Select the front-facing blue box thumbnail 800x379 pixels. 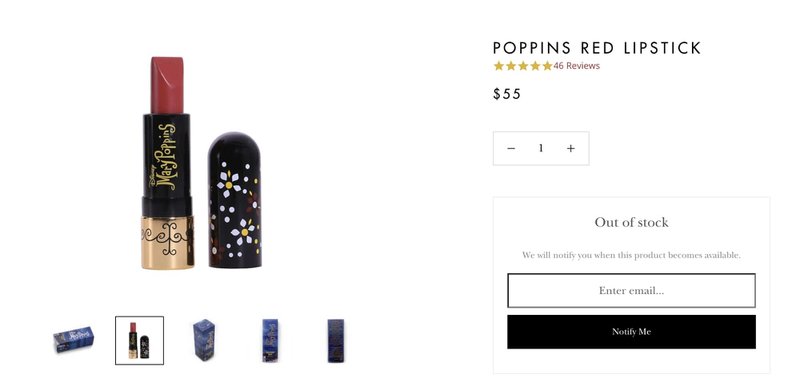pyautogui.click(x=270, y=340)
